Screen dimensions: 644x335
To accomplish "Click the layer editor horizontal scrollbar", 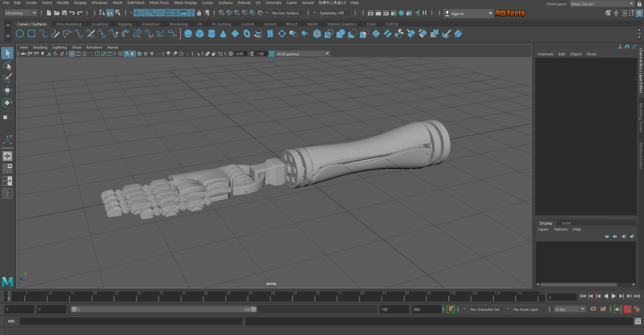I will click(579, 285).
